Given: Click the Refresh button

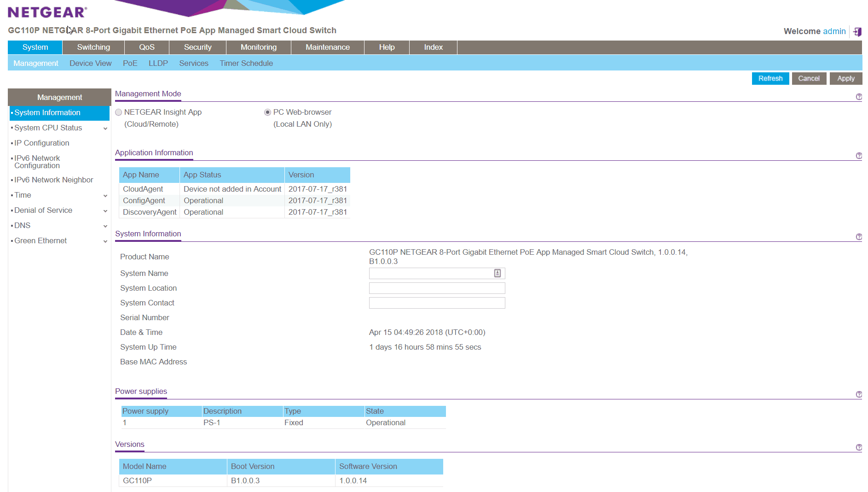Looking at the screenshot, I should (770, 78).
